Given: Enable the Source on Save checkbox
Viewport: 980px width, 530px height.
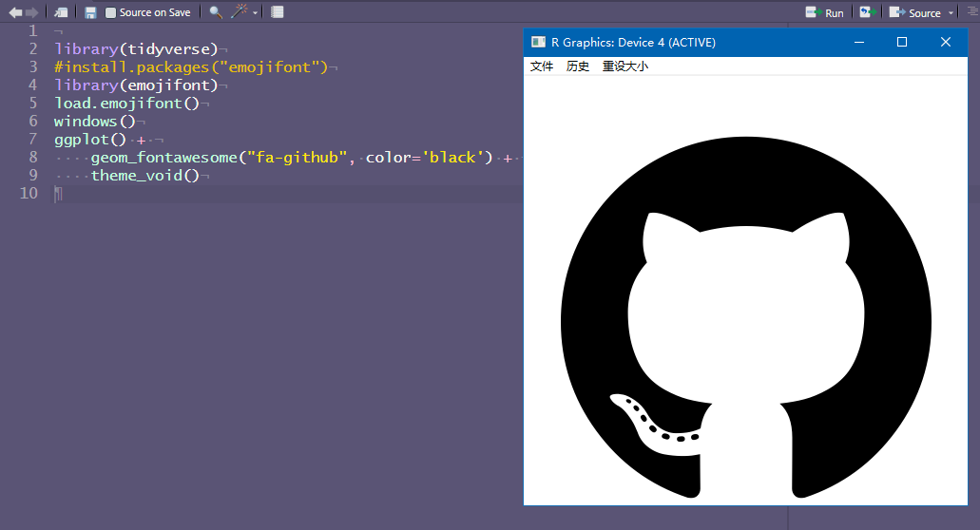Looking at the screenshot, I should point(110,12).
